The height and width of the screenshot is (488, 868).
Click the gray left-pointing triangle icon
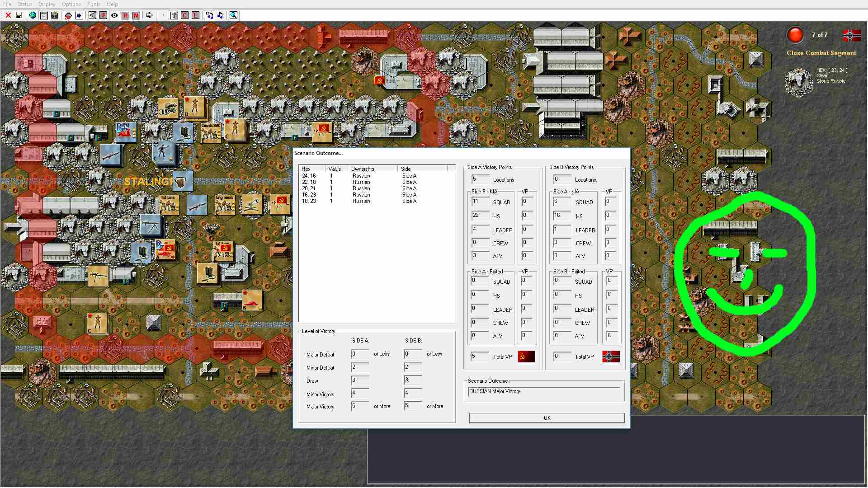click(92, 15)
